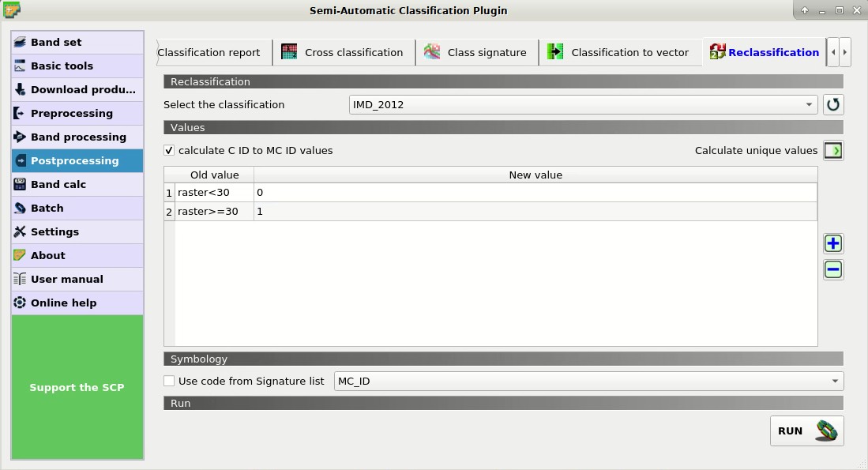Open the Batch section
868x470 pixels.
tap(77, 209)
